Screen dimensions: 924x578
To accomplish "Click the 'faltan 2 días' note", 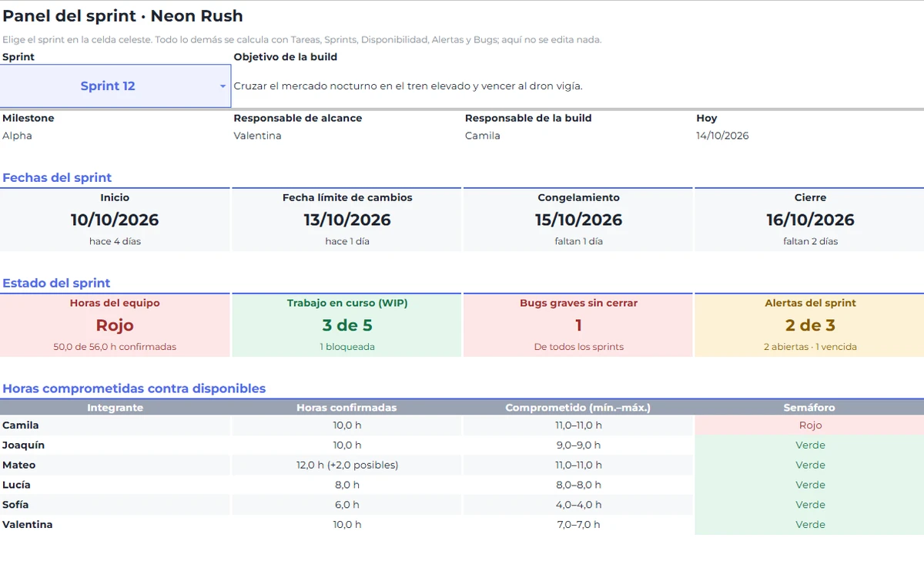I will pyautogui.click(x=810, y=241).
